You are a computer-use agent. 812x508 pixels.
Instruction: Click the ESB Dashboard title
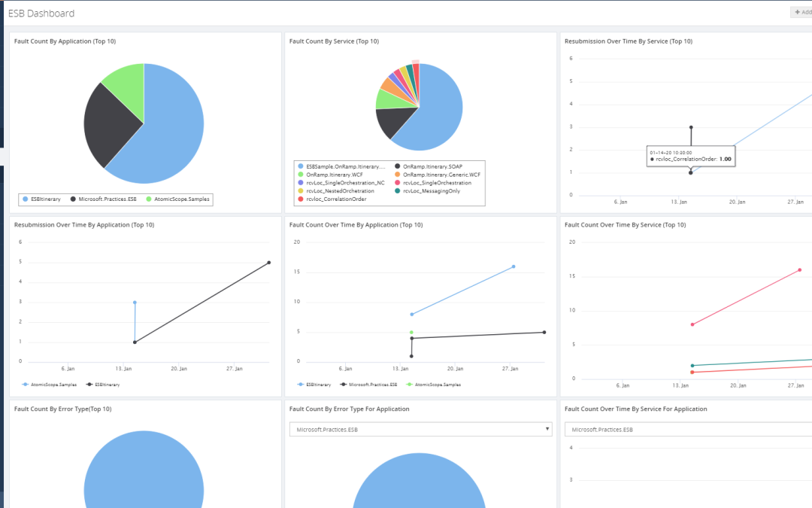pos(41,14)
